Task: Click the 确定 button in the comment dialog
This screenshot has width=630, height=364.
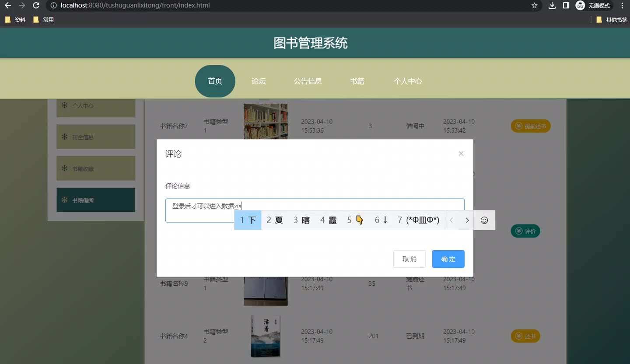Action: click(x=448, y=259)
